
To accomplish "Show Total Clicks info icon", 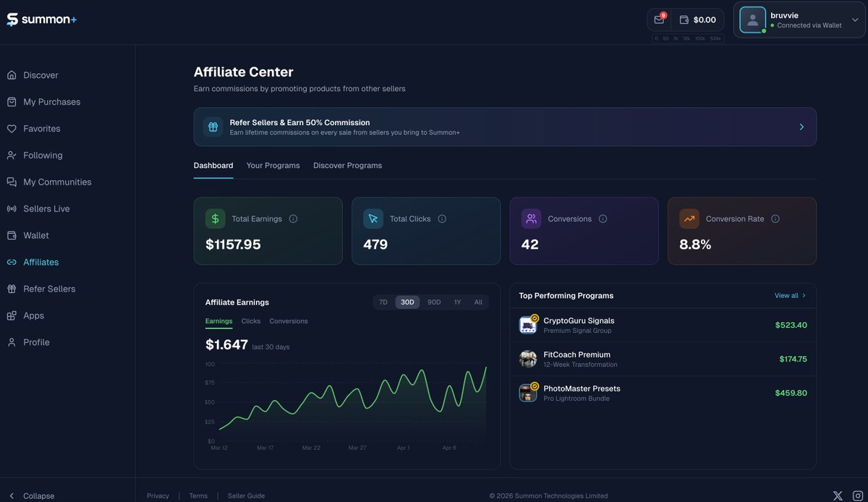I will [x=442, y=218].
